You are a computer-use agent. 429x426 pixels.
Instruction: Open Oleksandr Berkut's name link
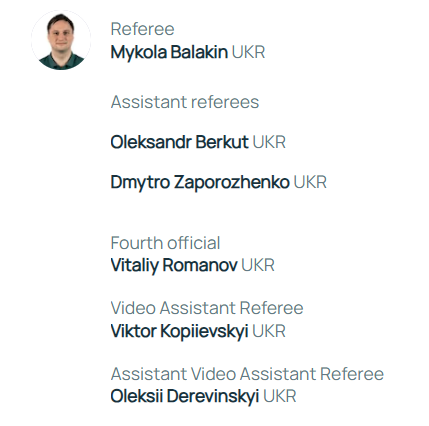coord(180,142)
